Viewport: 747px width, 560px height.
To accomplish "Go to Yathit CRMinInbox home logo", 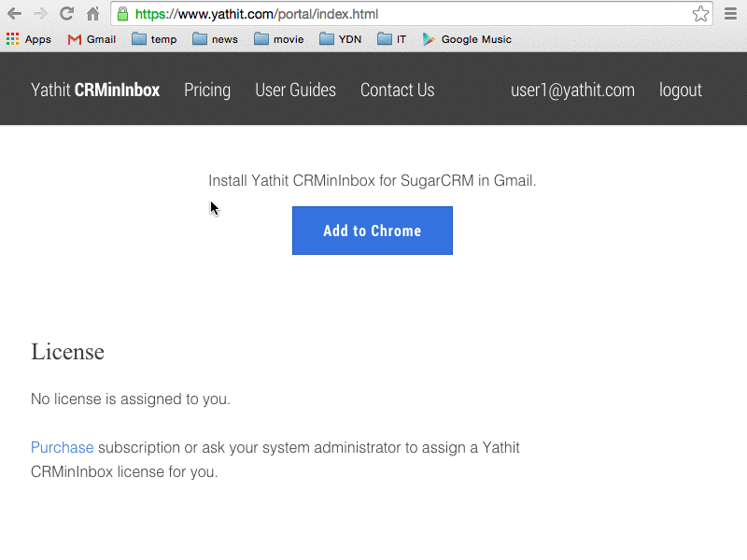I will coord(95,90).
